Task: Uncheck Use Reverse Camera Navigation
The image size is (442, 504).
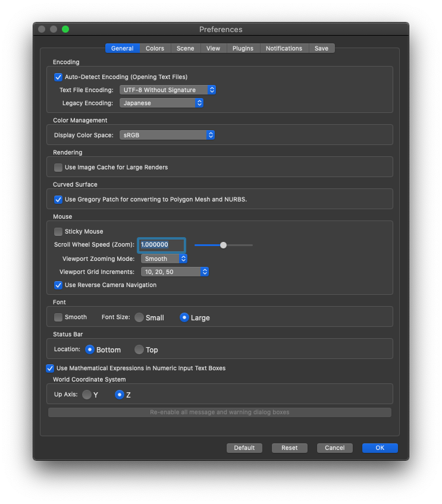Action: tap(58, 285)
